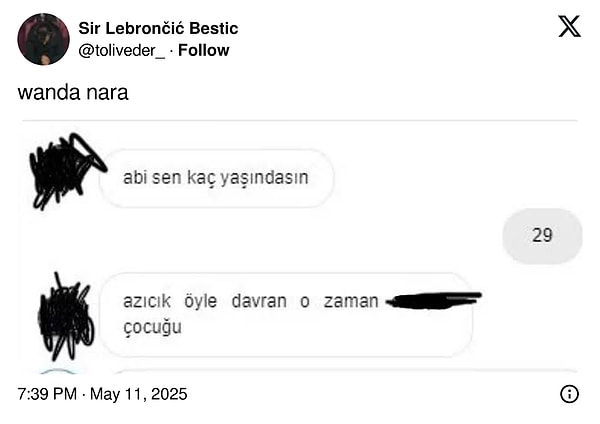The height and width of the screenshot is (424, 600).
Task: Click the first scribbled-out chat avatar
Action: coord(65,170)
